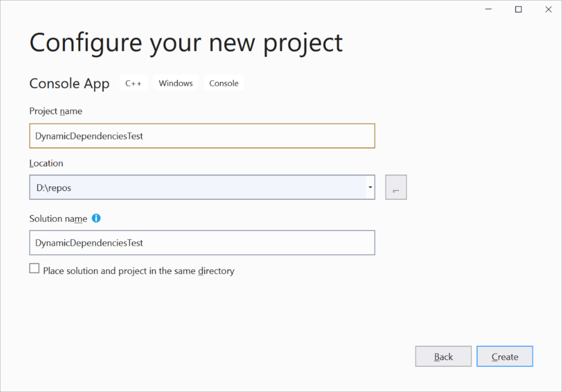Screen dimensions: 562x392
Task: Minimize the project configuration window
Action: pos(488,9)
